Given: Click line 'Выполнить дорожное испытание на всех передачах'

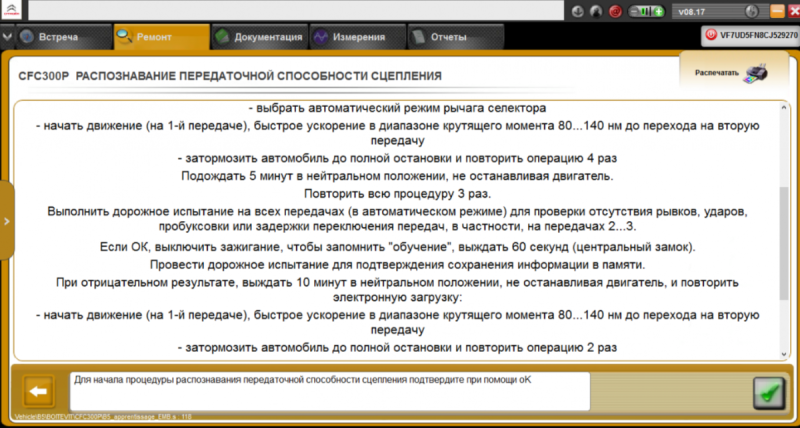Looking at the screenshot, I should [397, 219].
